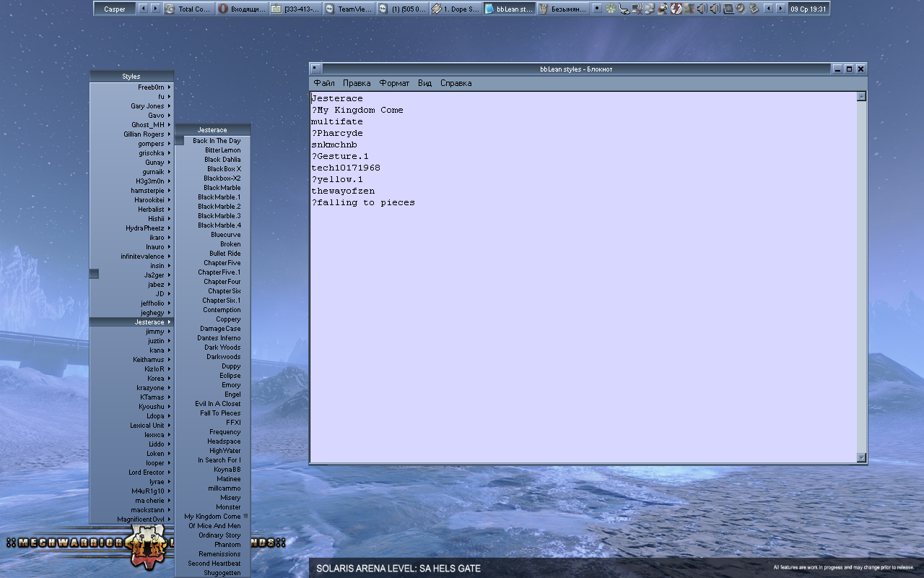Viewport: 924px width, 578px height.
Task: Click the mouse cursor tray icon
Action: coord(624,8)
